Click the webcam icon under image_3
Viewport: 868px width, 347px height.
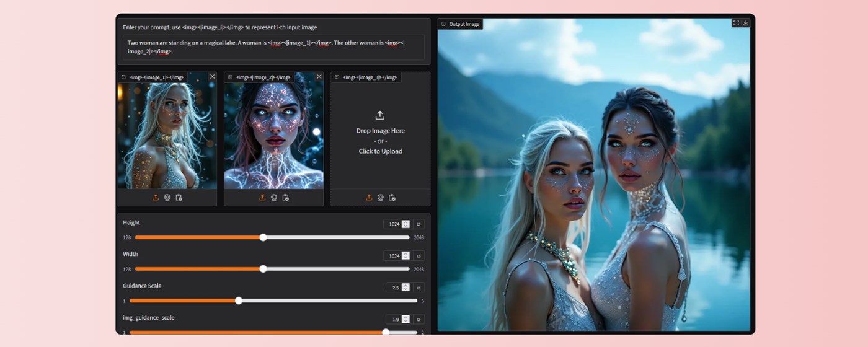(381, 198)
